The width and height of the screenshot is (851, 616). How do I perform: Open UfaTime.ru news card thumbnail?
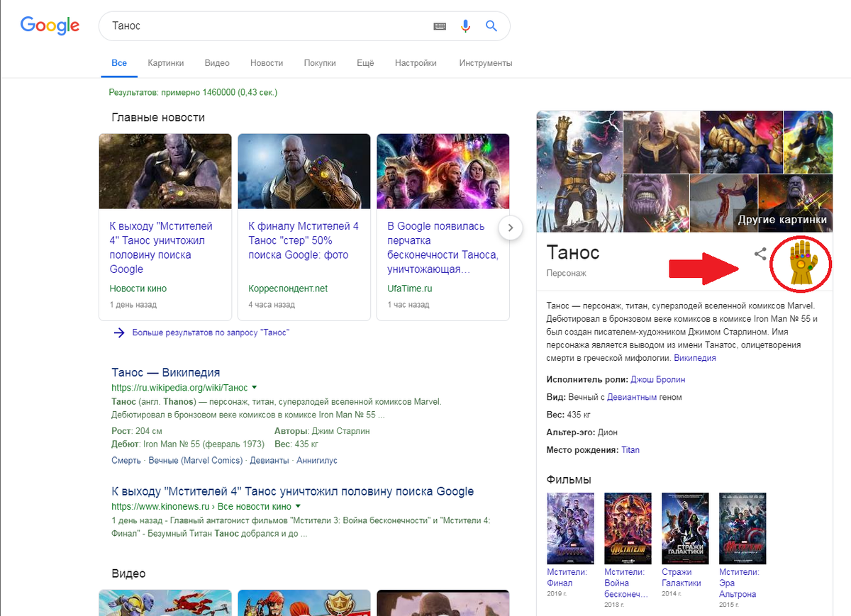point(443,171)
